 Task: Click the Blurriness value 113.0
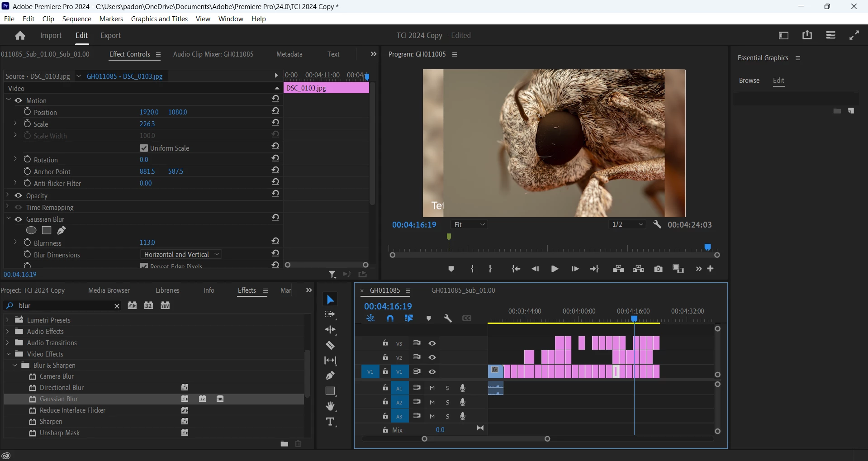(147, 243)
